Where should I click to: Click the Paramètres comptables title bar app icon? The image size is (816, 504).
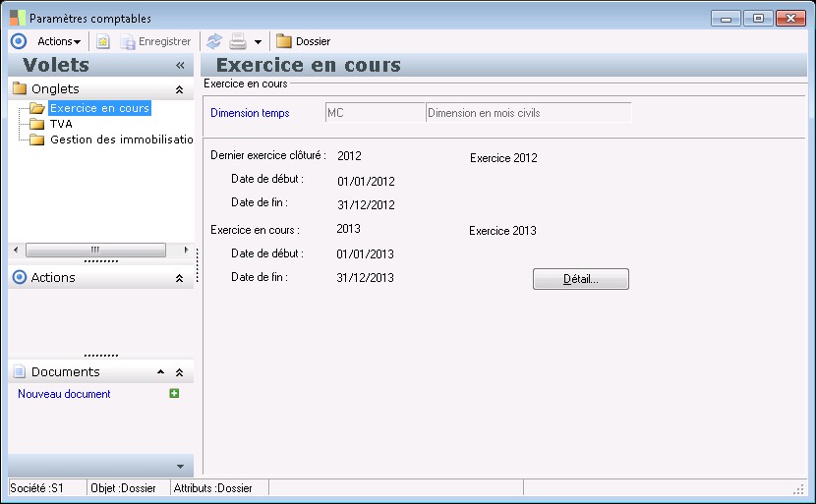(17, 18)
